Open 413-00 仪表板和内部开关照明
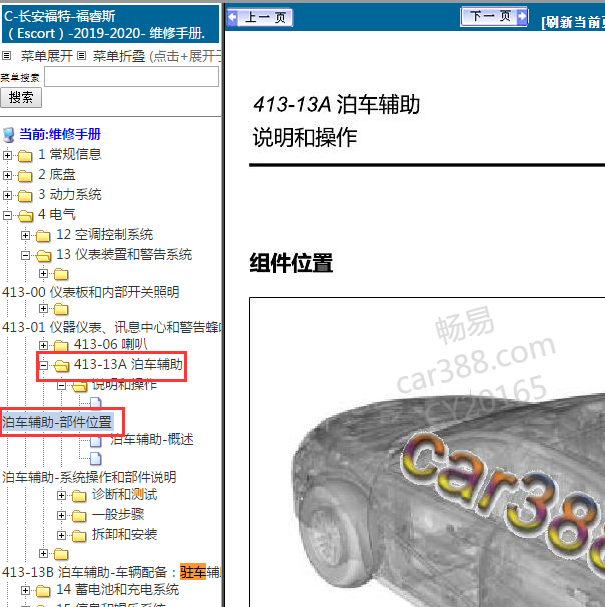Image resolution: width=605 pixels, height=607 pixels. tap(91, 292)
